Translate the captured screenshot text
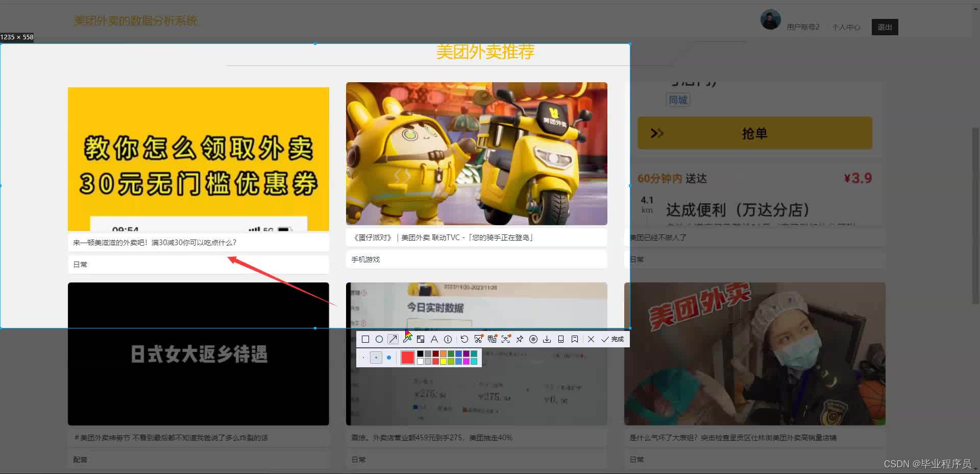980x474 pixels. [x=492, y=339]
